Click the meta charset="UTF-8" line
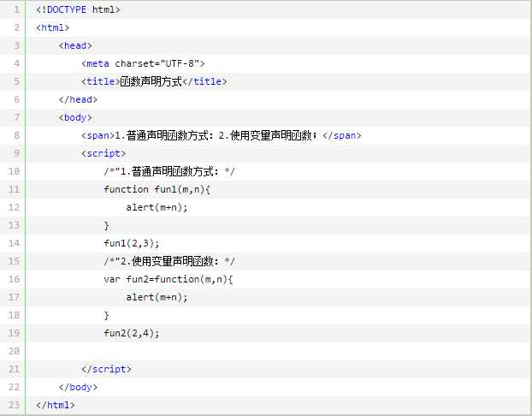This screenshot has height=416, width=532. (143, 63)
